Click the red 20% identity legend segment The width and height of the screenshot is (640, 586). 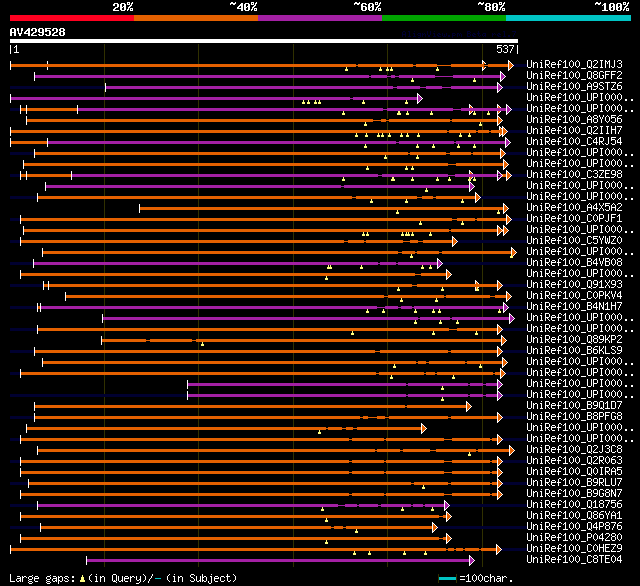coord(72,18)
